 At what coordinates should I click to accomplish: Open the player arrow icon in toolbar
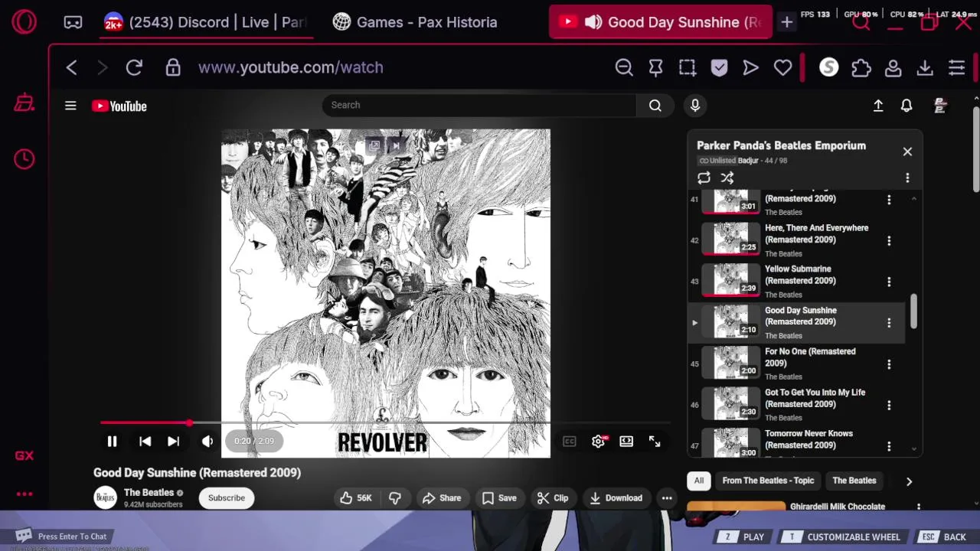(x=751, y=67)
